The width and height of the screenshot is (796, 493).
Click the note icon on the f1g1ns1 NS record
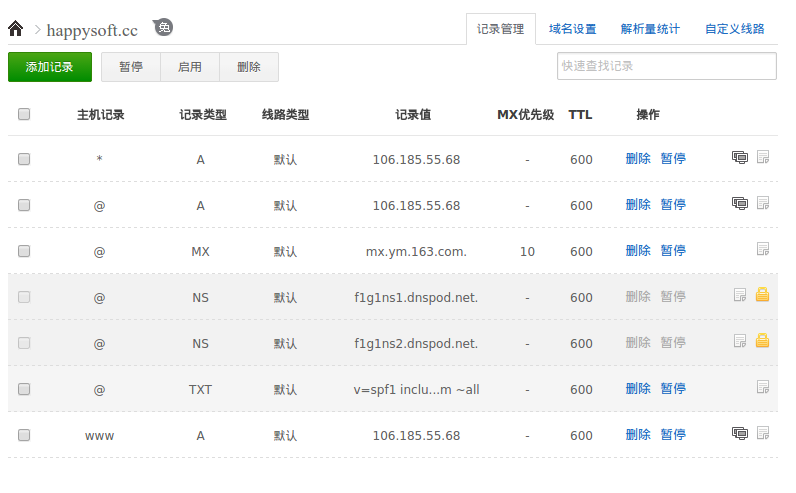pyautogui.click(x=740, y=296)
